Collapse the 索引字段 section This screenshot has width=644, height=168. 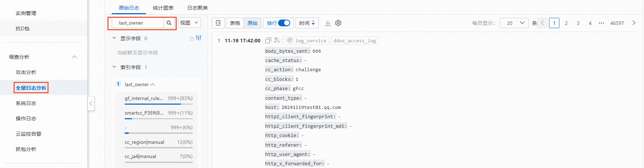[114, 67]
